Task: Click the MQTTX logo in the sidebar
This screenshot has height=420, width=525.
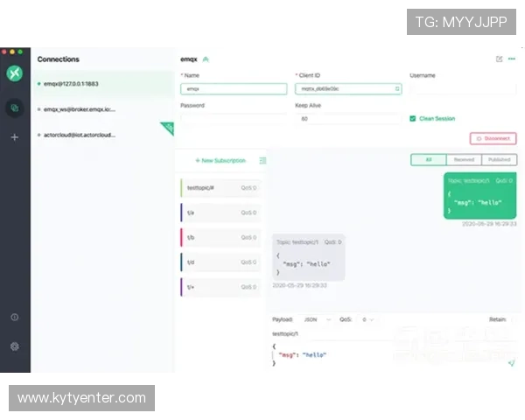Action: coord(14,73)
